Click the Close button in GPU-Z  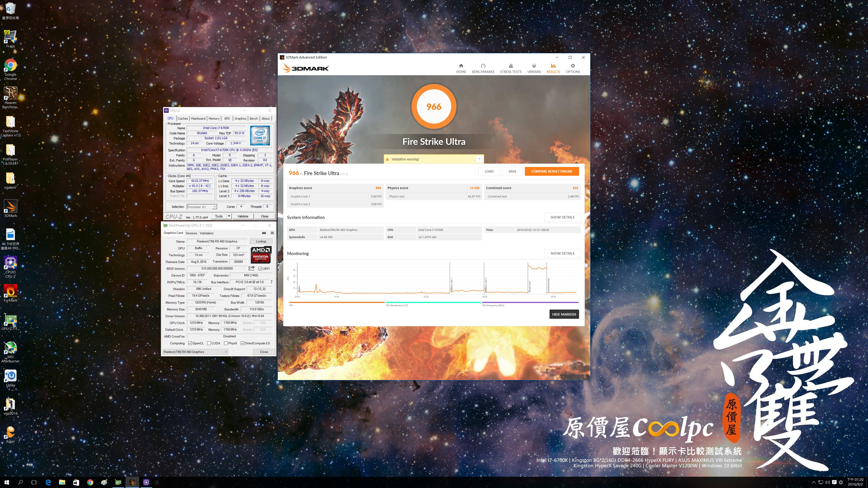tap(264, 352)
